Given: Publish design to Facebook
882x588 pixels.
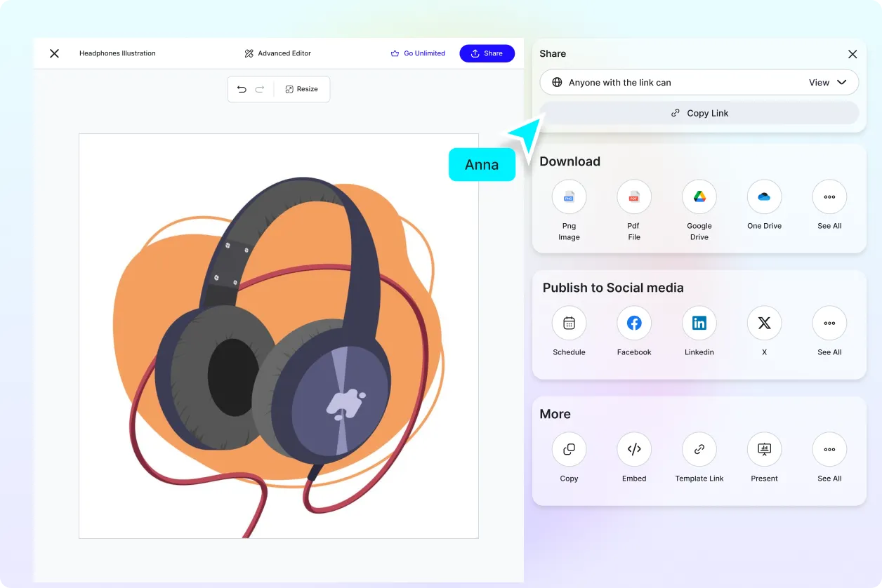Looking at the screenshot, I should (633, 323).
